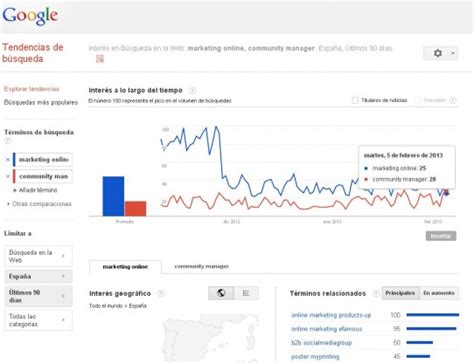This screenshot has width=474, height=363.
Task: Click the Spain map thumbnail
Action: (x=210, y=338)
